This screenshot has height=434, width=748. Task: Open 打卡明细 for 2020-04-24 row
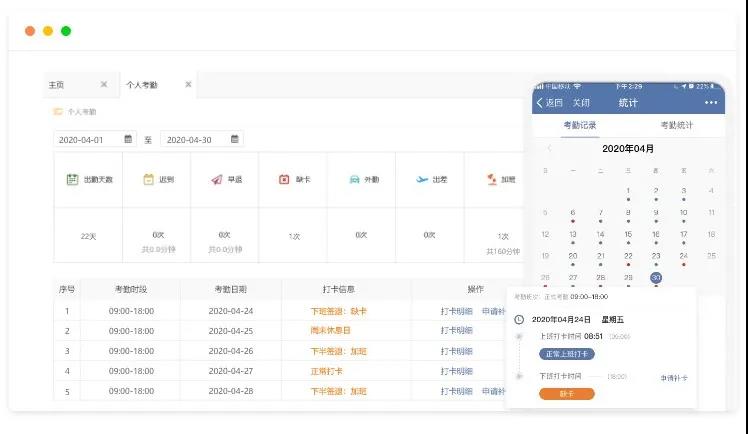coord(457,311)
